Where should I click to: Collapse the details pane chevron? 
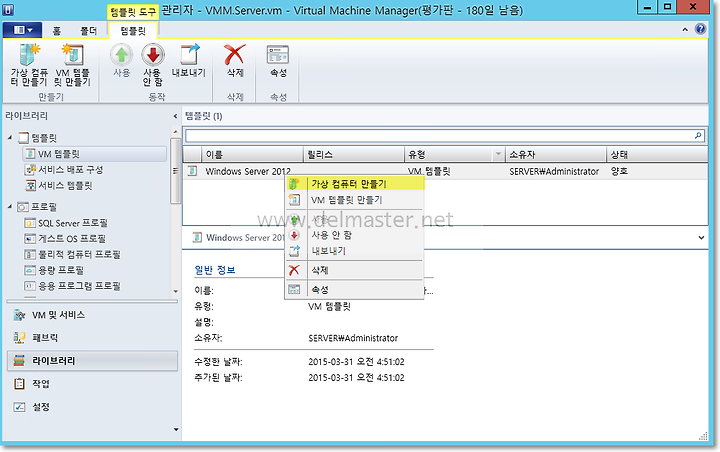701,237
